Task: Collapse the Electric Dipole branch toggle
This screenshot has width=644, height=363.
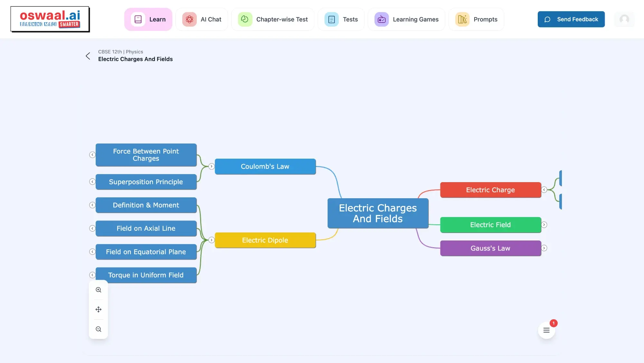Action: (x=212, y=240)
